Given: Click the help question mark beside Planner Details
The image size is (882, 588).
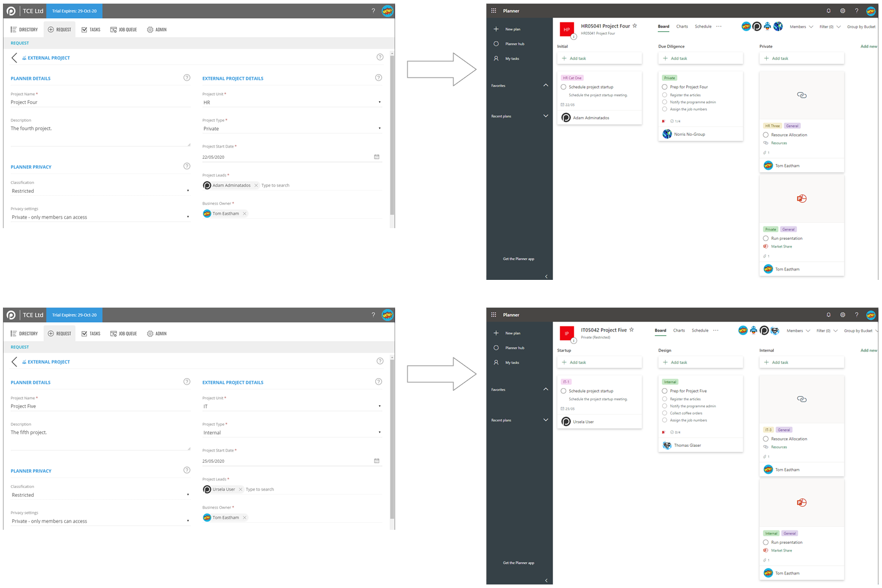Looking at the screenshot, I should [187, 77].
